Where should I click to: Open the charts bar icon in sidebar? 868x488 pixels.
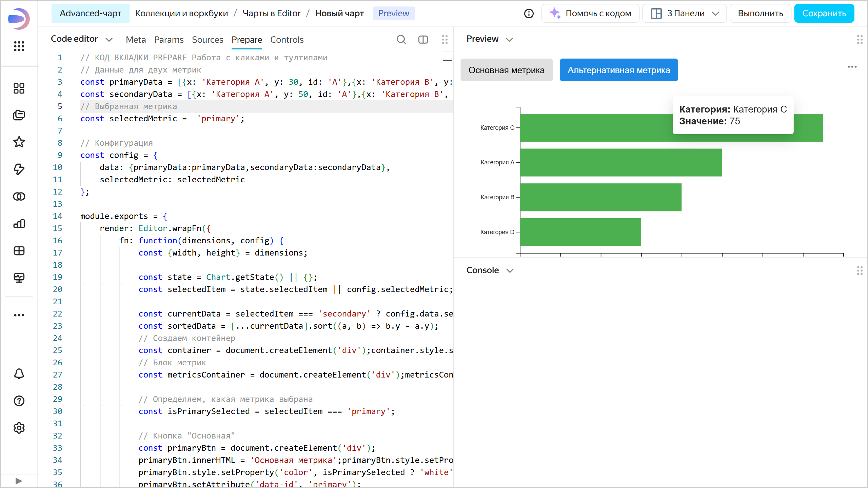(x=19, y=224)
